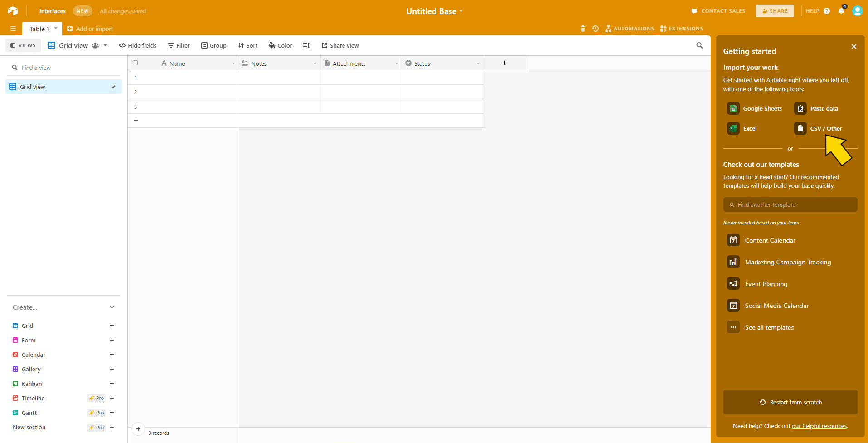Open Interfaces from top bar

pyautogui.click(x=53, y=11)
